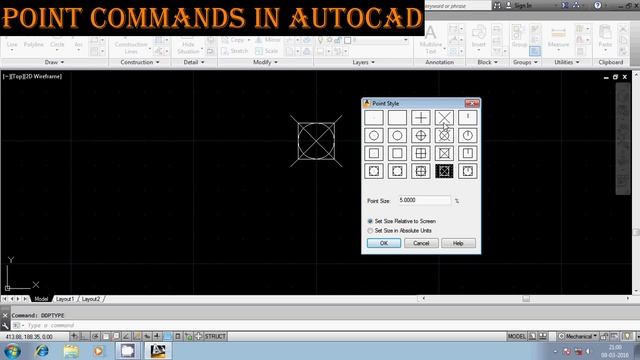
Task: Open File Explorer folder from taskbar
Action: (71, 351)
